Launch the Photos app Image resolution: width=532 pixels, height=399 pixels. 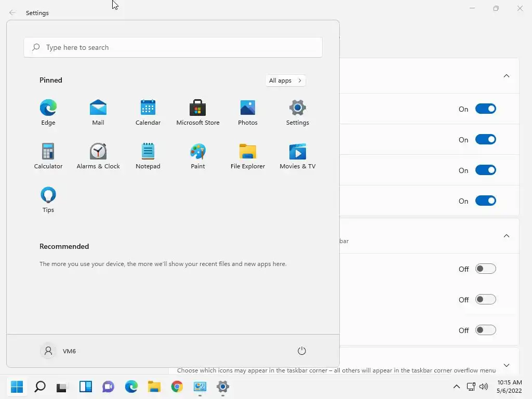coord(248,113)
